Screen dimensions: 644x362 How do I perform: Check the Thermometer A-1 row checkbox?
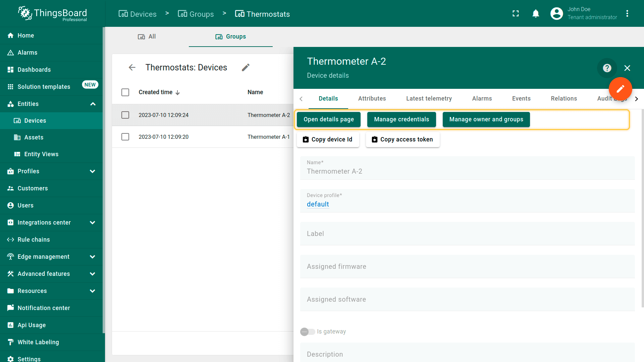(125, 137)
